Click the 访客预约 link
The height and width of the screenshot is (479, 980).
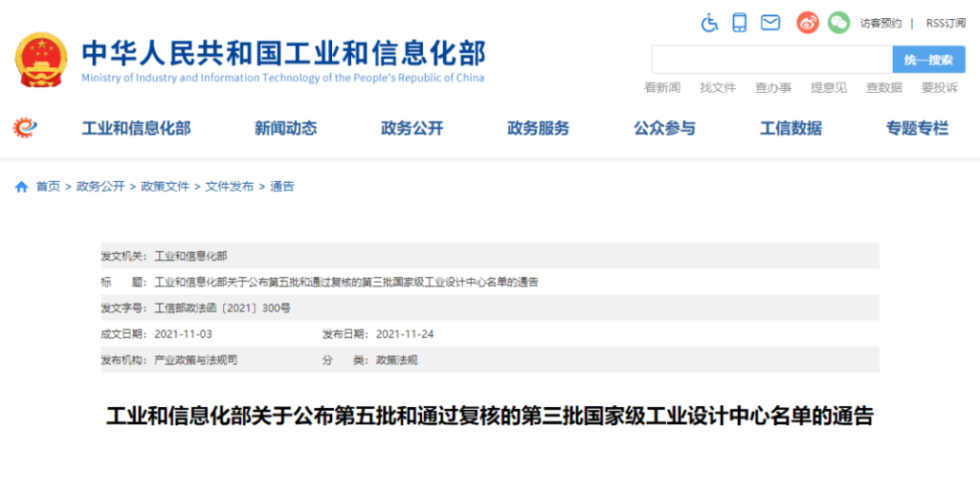880,23
